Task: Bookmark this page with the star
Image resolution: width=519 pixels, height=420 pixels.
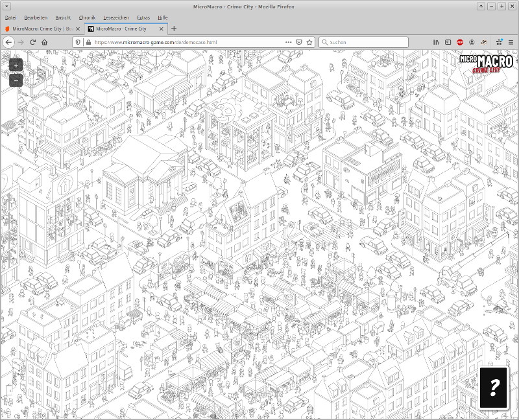Action: pos(309,42)
